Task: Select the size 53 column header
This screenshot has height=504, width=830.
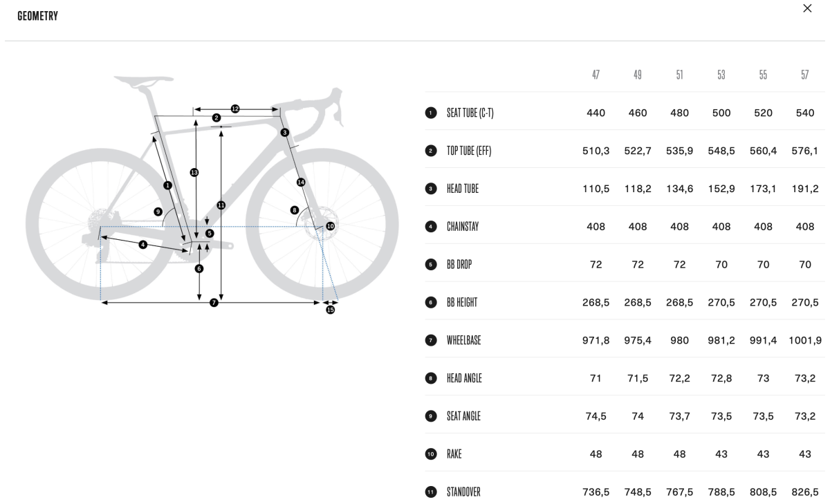Action: (721, 75)
